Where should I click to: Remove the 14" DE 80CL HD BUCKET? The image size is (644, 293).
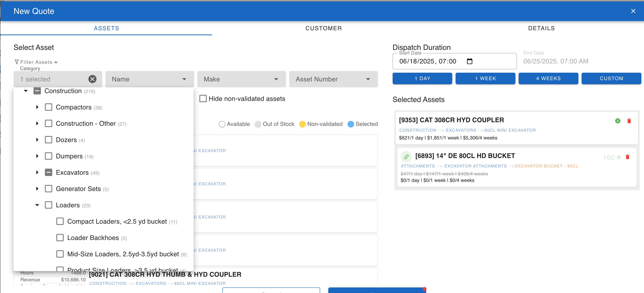pyautogui.click(x=627, y=157)
